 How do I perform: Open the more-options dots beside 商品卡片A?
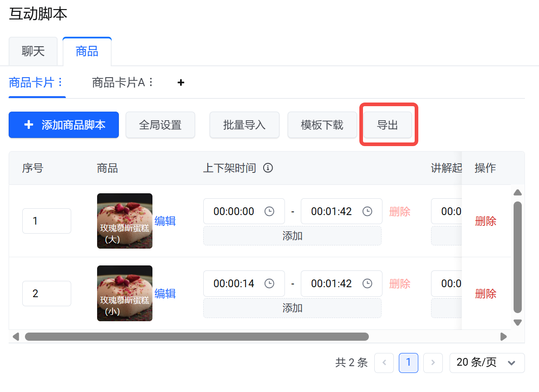[x=151, y=83]
